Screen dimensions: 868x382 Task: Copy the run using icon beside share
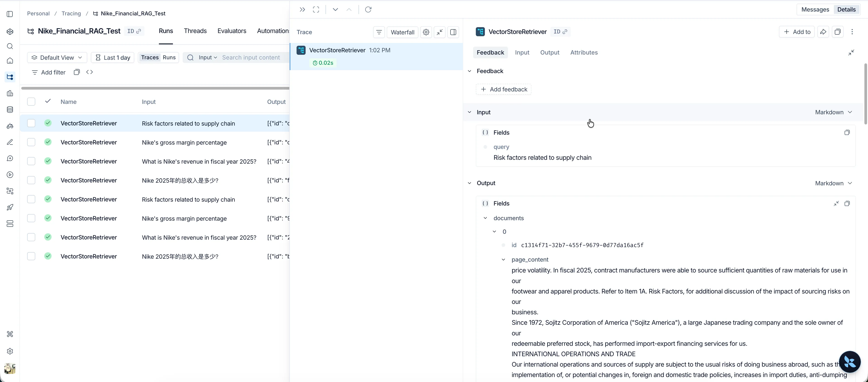pos(838,32)
